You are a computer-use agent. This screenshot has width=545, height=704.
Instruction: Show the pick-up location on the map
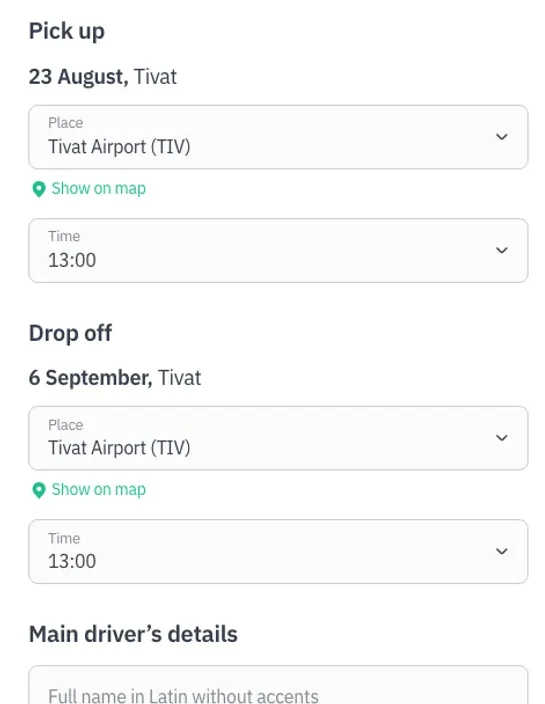tap(98, 189)
